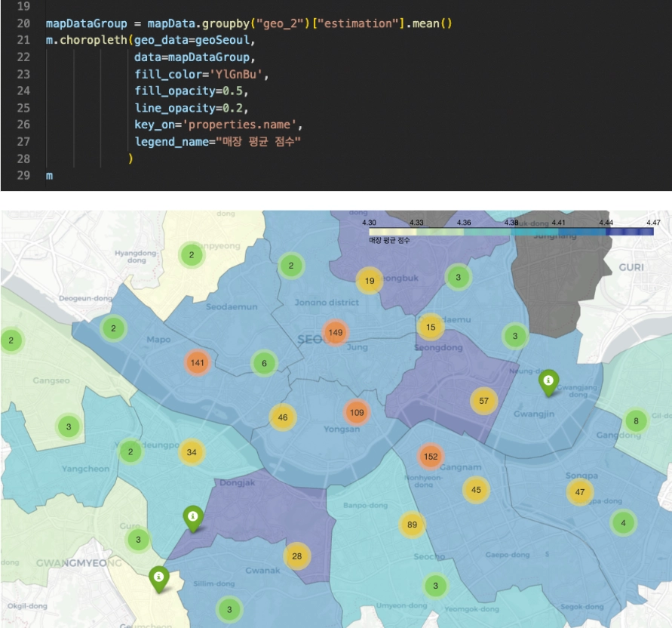Expand the orange cluster labeled 109

[x=357, y=413]
